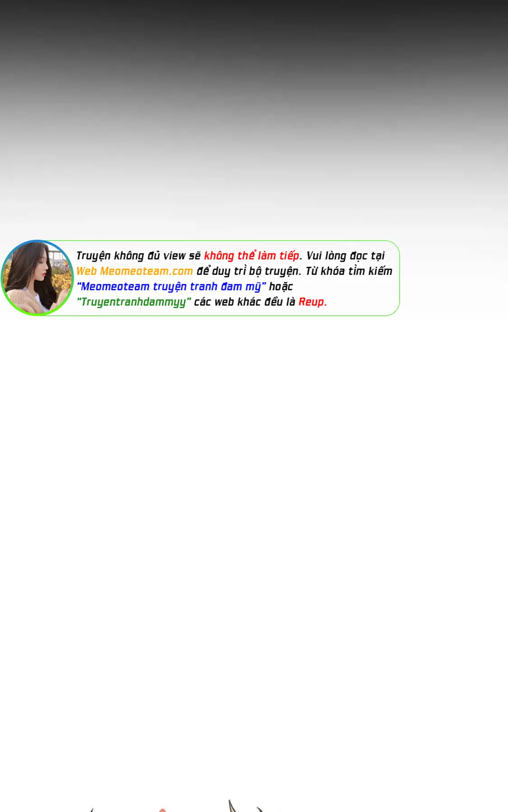The height and width of the screenshot is (812, 508).
Task: Open the orange Web Meomeoteam.com link
Action: coord(135,271)
